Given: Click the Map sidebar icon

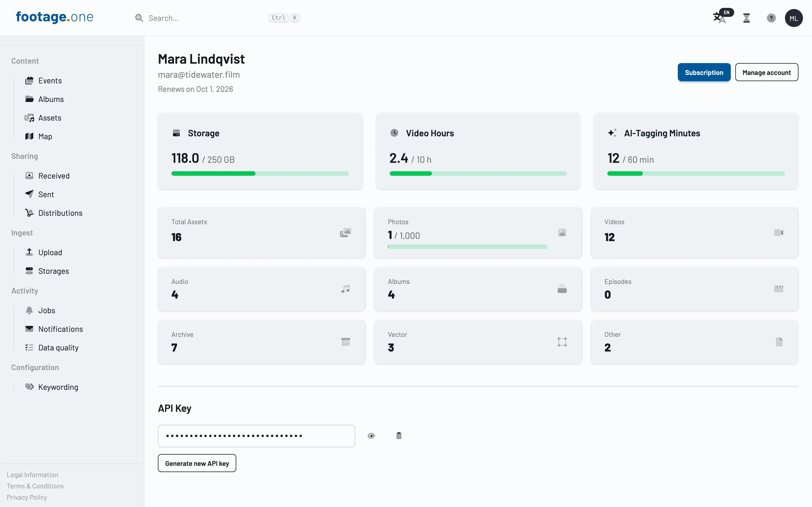Looking at the screenshot, I should (30, 136).
